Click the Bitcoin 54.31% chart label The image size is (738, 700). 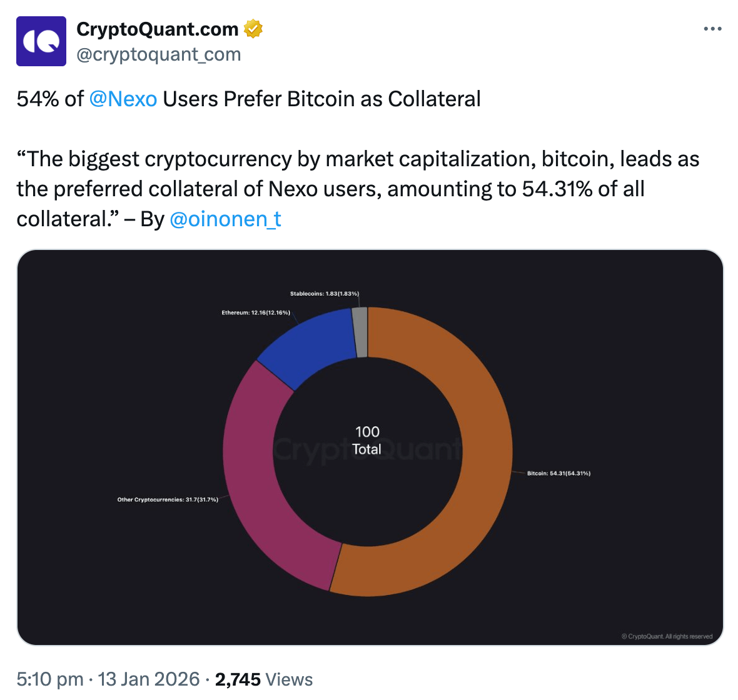[x=559, y=473]
